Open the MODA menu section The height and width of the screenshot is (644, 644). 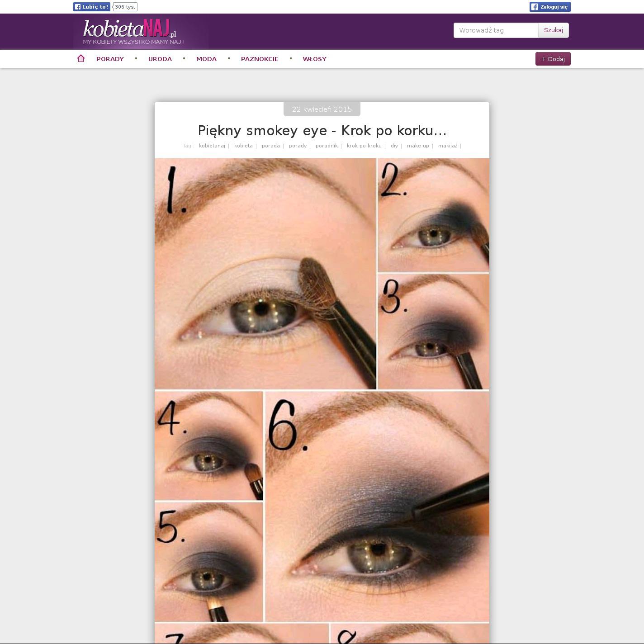click(206, 59)
